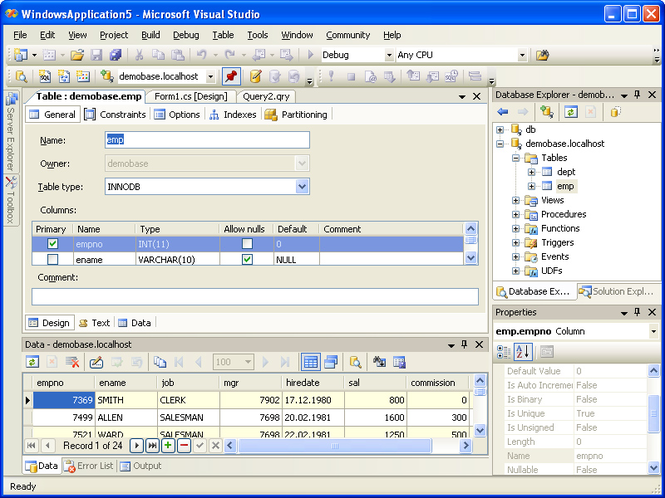665x498 pixels.
Task: Click the refresh icon in Database Explorer toolbar
Action: (x=571, y=112)
